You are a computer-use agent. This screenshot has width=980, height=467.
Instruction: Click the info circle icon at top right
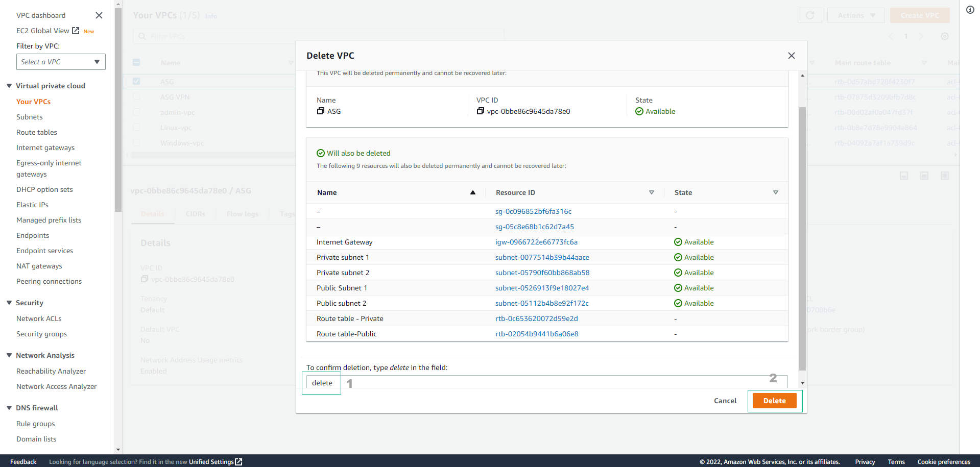(x=970, y=10)
